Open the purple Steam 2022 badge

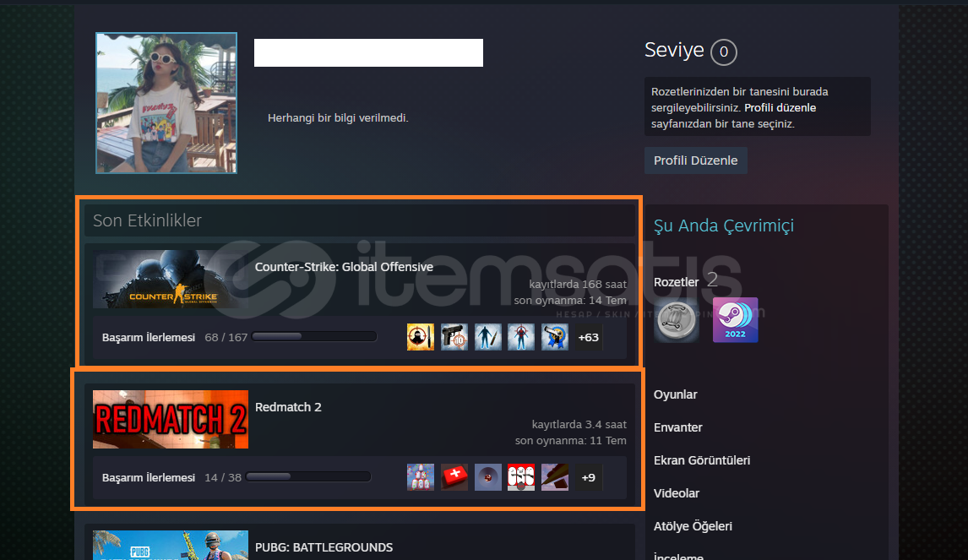735,320
